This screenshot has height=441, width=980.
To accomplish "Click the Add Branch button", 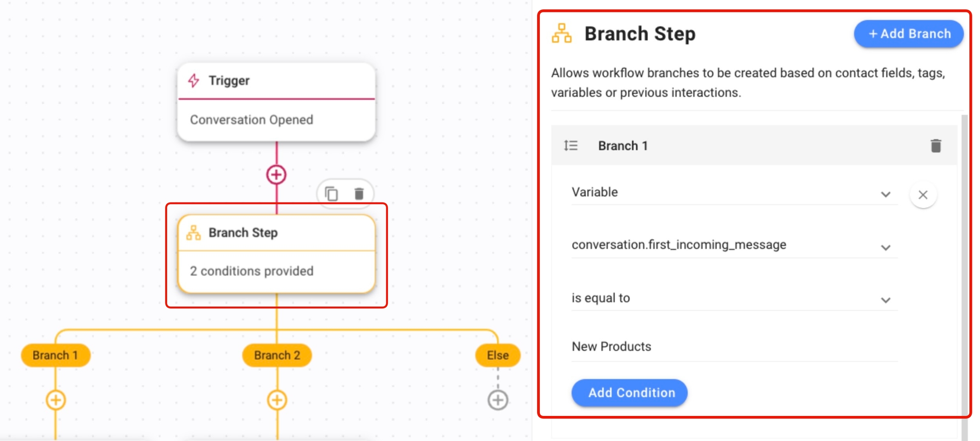I will point(909,34).
